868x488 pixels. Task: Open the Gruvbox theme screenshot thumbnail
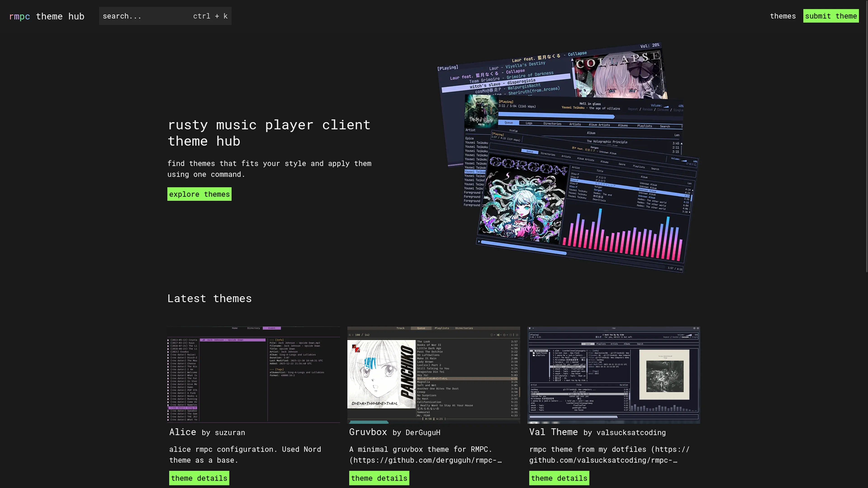pyautogui.click(x=434, y=375)
